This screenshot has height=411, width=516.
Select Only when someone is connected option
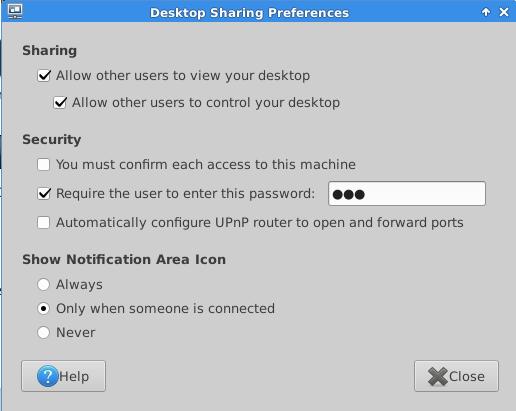pyautogui.click(x=43, y=308)
